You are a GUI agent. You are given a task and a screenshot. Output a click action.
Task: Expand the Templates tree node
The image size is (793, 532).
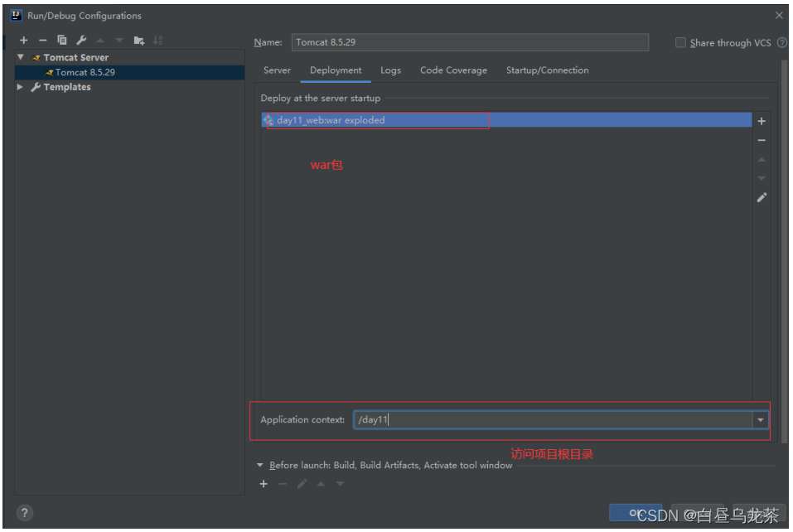[x=20, y=87]
